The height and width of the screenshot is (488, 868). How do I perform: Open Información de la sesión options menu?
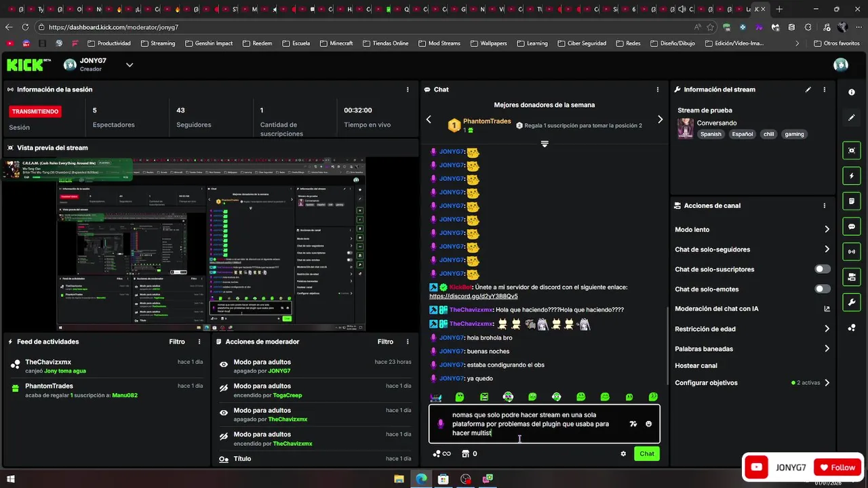pos(408,89)
